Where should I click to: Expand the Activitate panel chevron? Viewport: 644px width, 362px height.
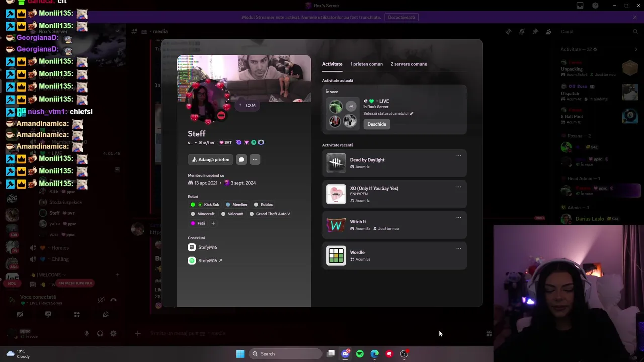click(x=636, y=49)
